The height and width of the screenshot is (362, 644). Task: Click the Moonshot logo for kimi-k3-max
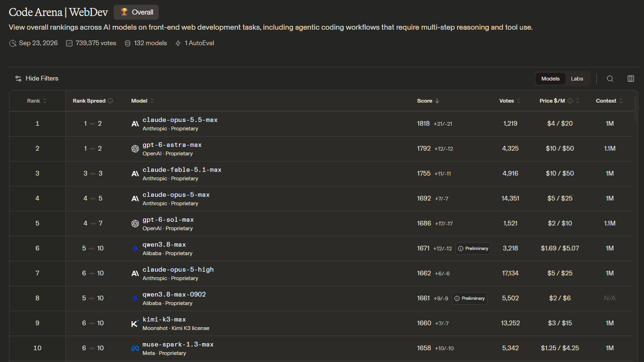click(135, 323)
